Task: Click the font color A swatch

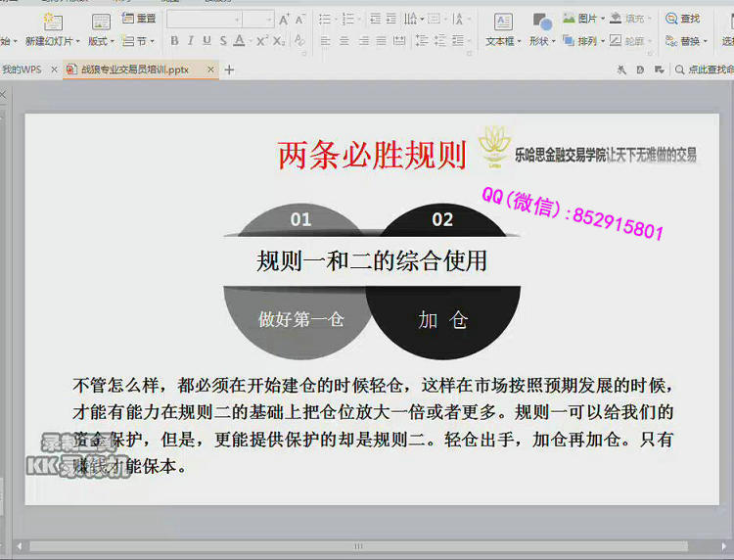Action: 239,41
